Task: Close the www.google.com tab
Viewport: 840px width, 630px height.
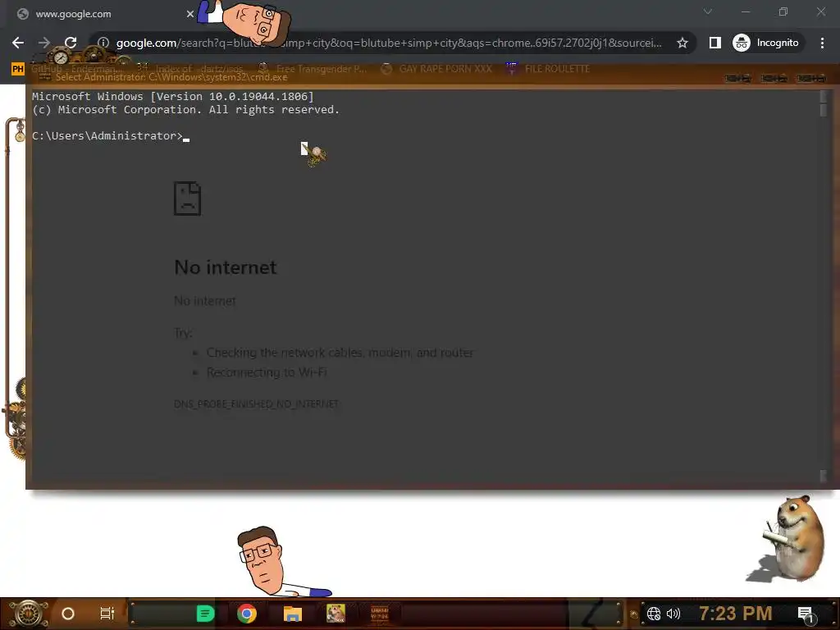Action: (190, 14)
